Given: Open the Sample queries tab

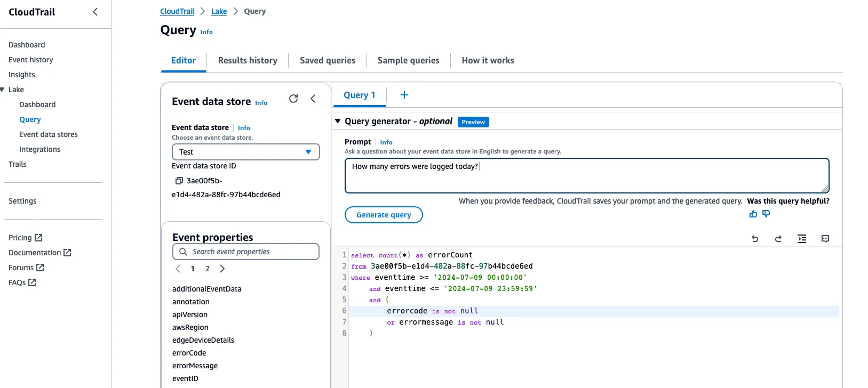Looking at the screenshot, I should pos(409,60).
